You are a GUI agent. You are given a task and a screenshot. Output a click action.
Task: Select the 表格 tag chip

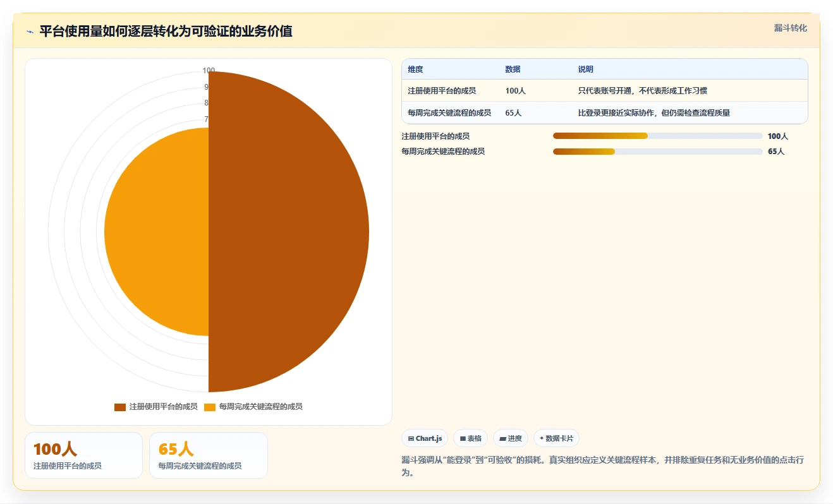coord(470,438)
